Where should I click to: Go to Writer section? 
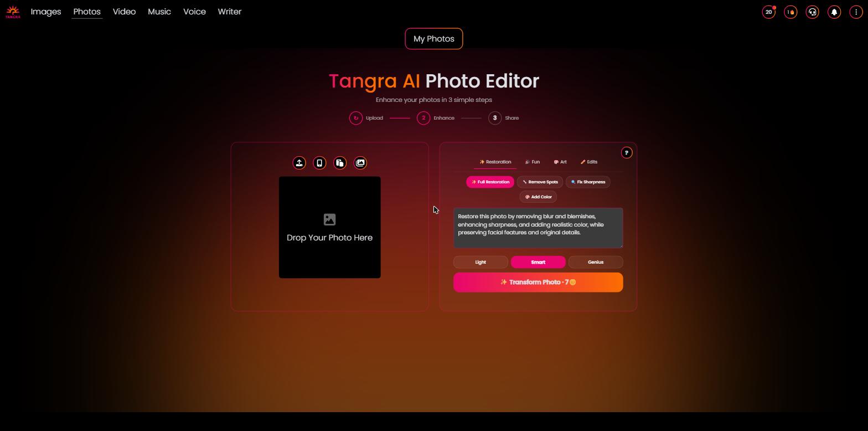tap(229, 12)
